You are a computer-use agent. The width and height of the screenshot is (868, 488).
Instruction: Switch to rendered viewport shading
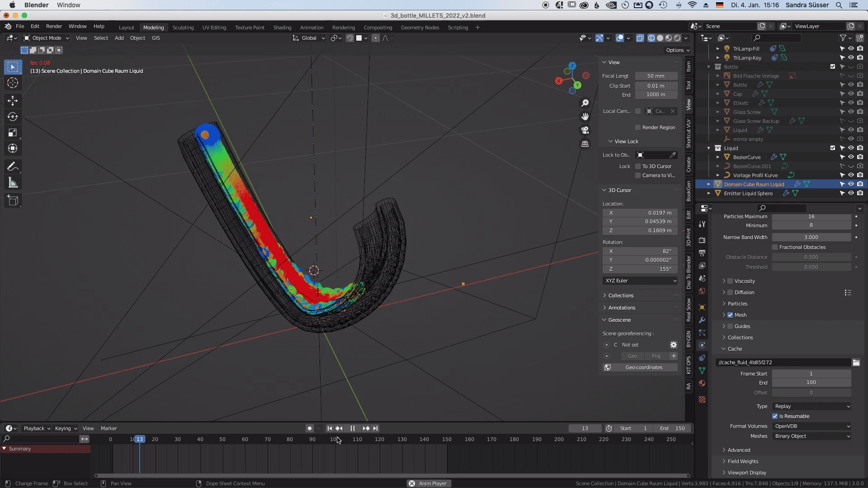click(x=677, y=38)
